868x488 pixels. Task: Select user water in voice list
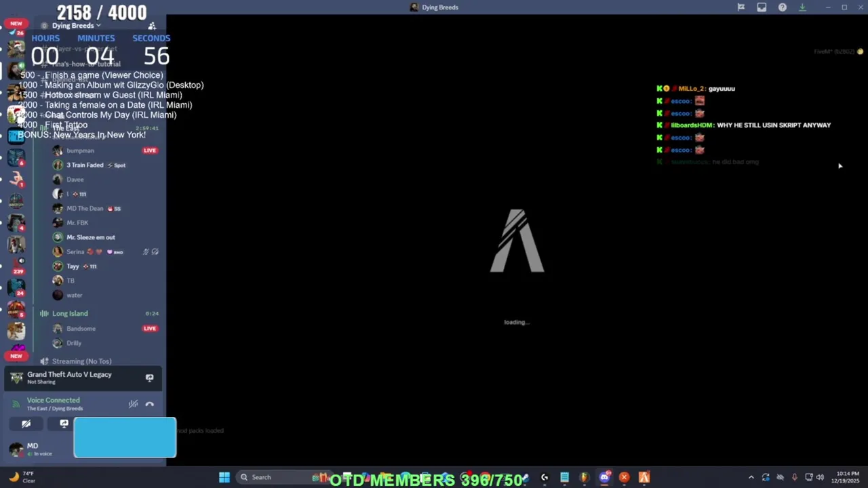(74, 296)
